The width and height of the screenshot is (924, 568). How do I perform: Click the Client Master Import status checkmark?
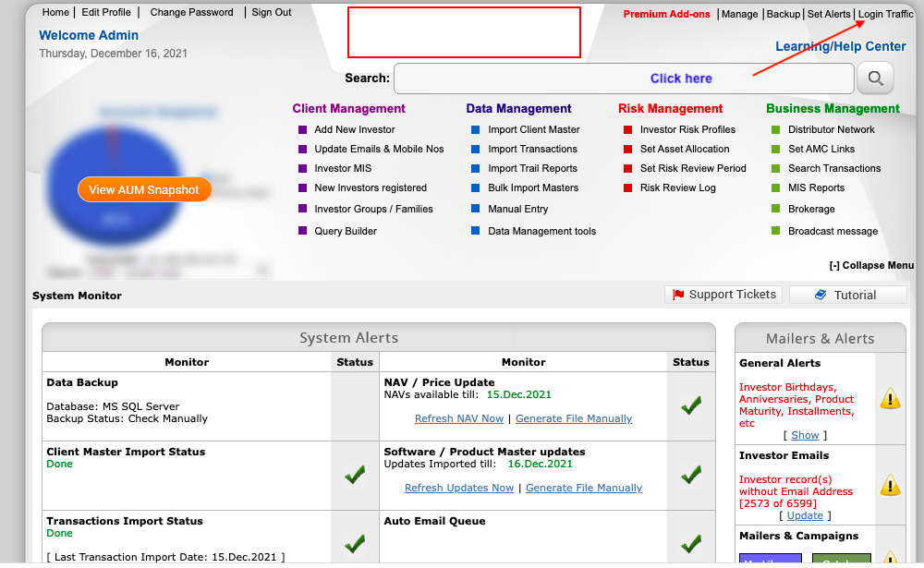pyautogui.click(x=355, y=475)
